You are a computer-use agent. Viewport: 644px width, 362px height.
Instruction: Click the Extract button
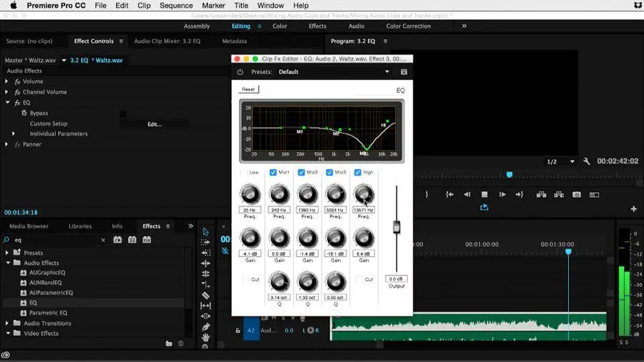point(559,194)
